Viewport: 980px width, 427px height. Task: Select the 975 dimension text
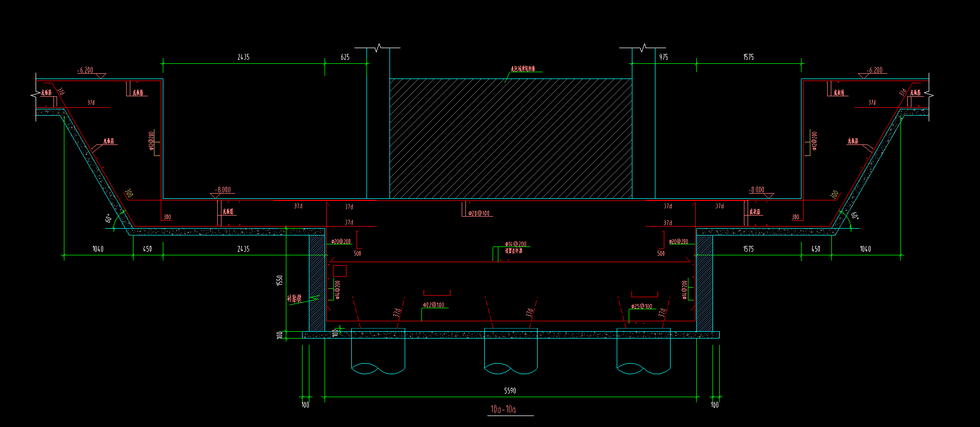(663, 57)
